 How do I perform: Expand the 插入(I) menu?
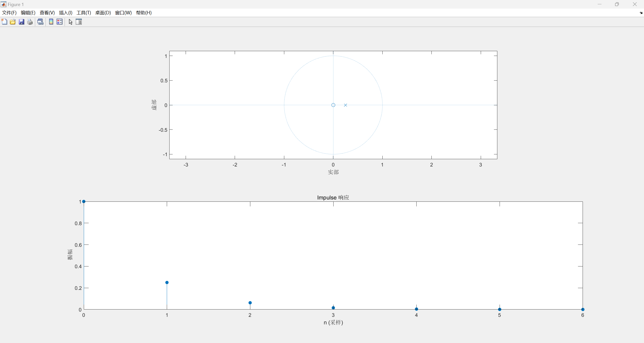pos(66,13)
